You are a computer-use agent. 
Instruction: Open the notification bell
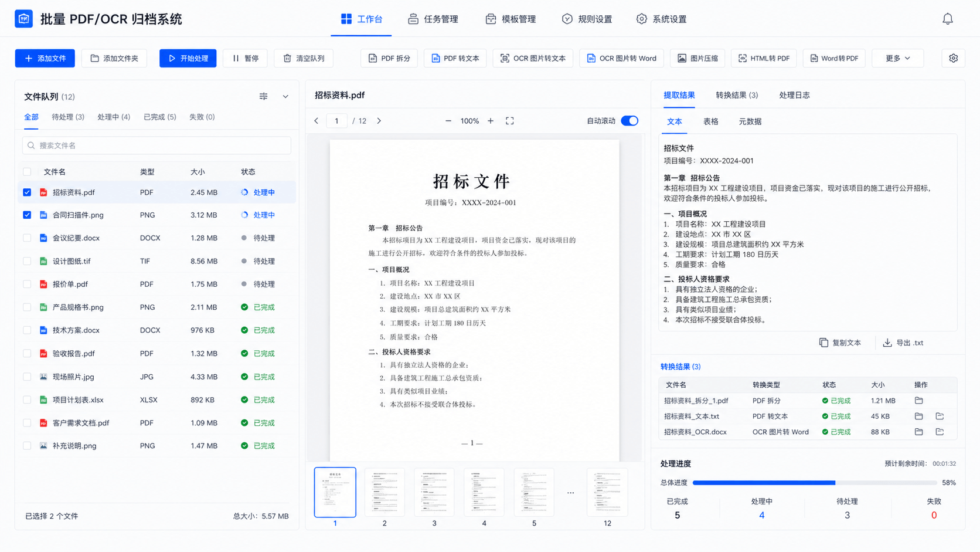pyautogui.click(x=947, y=19)
